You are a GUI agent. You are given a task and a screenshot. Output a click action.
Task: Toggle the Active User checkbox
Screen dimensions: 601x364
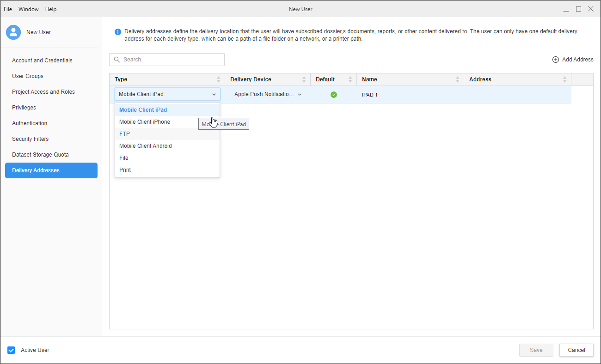12,350
